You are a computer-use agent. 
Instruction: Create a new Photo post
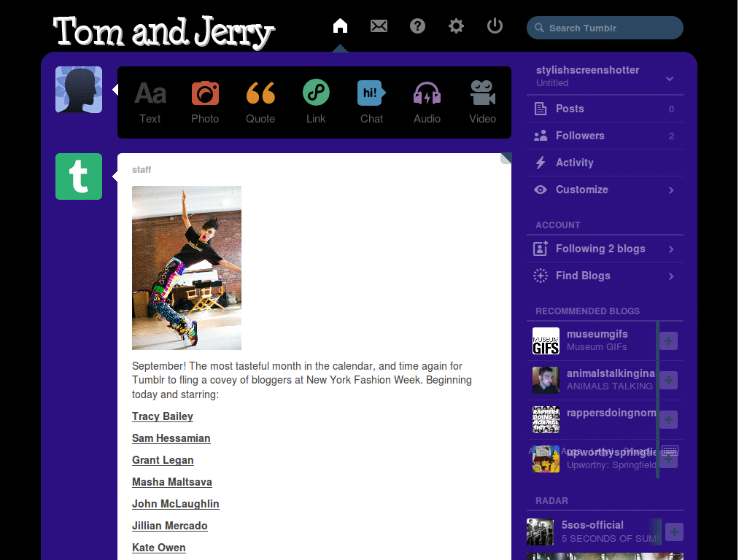205,102
